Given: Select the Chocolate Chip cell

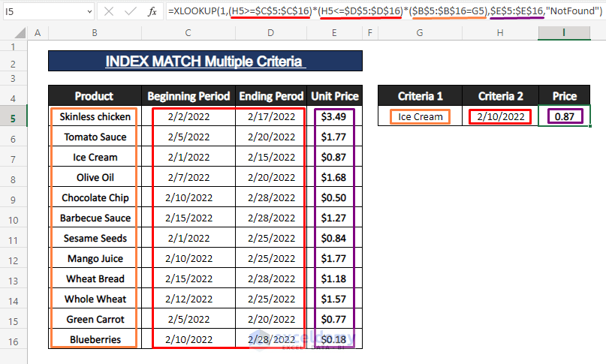Looking at the screenshot, I should tap(95, 197).
